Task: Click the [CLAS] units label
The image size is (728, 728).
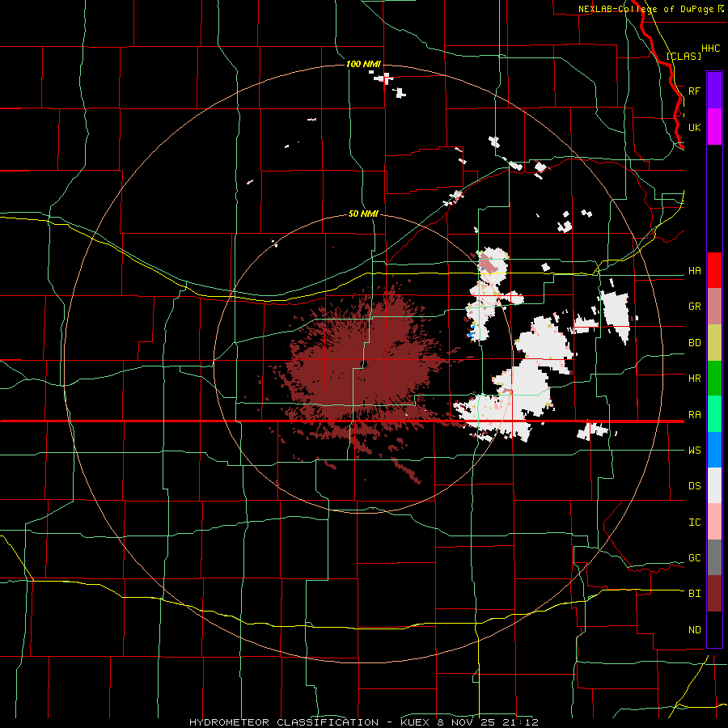Action: (x=684, y=56)
